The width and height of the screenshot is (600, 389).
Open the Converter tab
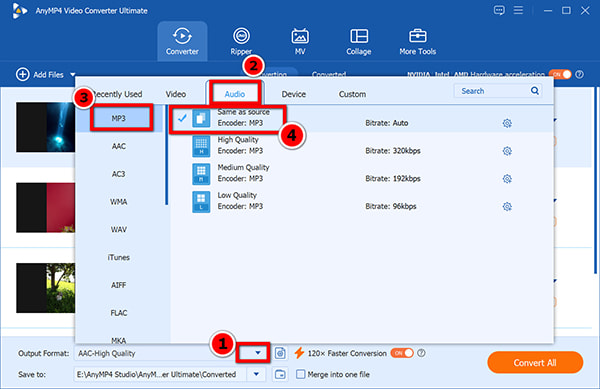[x=182, y=41]
